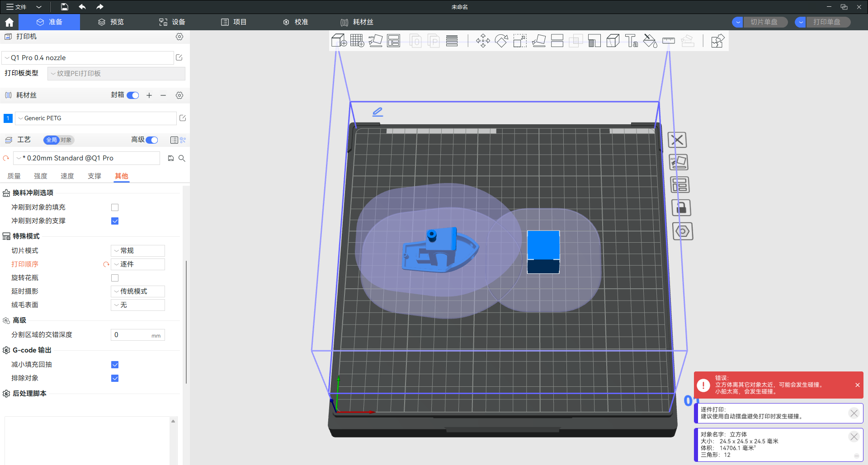The width and height of the screenshot is (868, 465).
Task: Enable 冲刷到对象的填充 checkbox
Action: point(115,207)
